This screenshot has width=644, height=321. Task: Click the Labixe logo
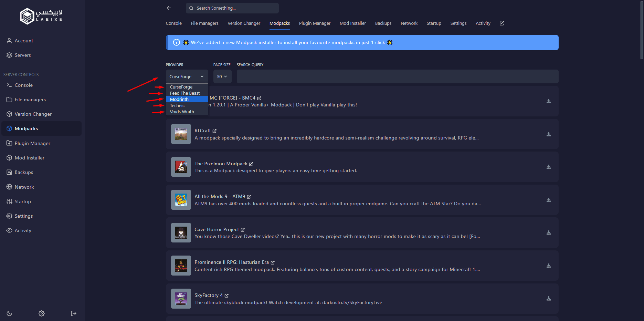tap(41, 16)
